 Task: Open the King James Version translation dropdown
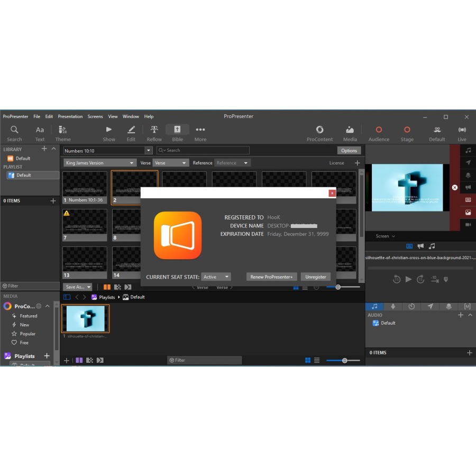click(99, 163)
